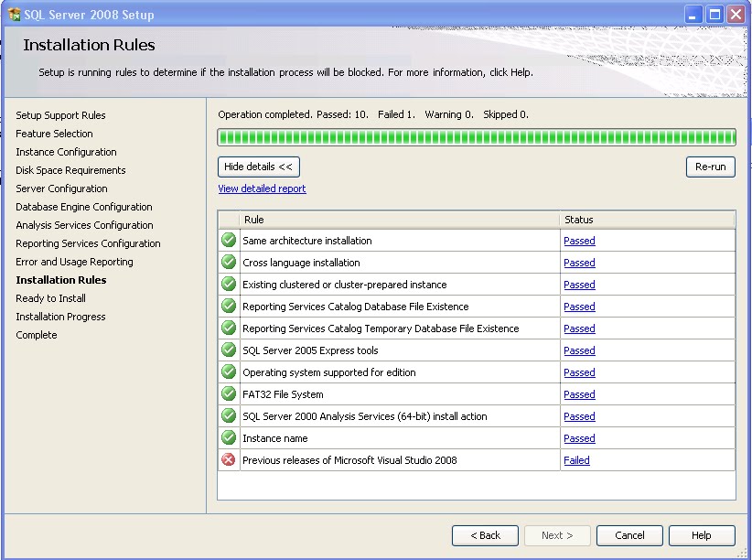
Task: Click rule text FAT32 File System
Action: tap(283, 394)
